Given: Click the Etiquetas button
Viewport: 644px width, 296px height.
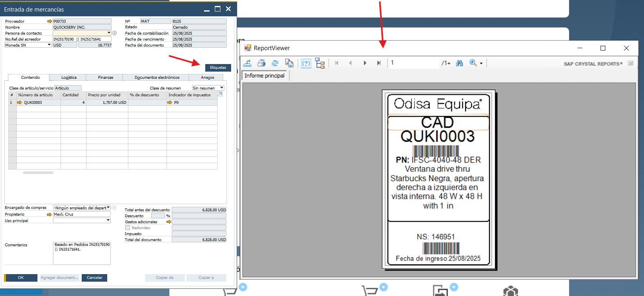Looking at the screenshot, I should coord(218,68).
